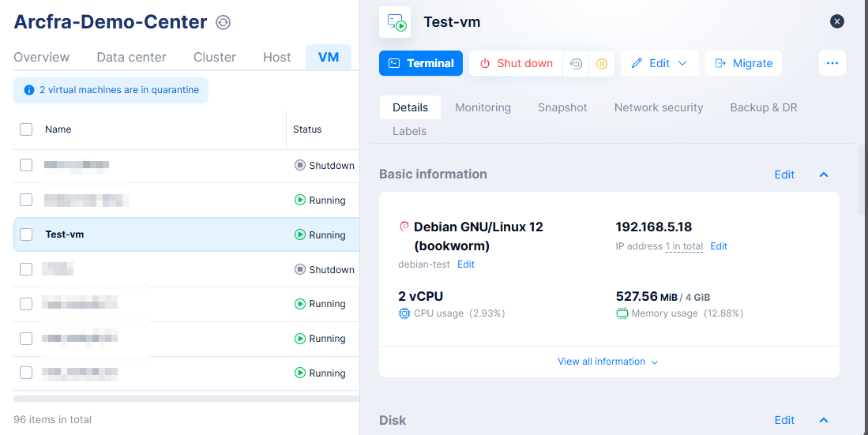Click the Debian OS logo icon

[404, 227]
